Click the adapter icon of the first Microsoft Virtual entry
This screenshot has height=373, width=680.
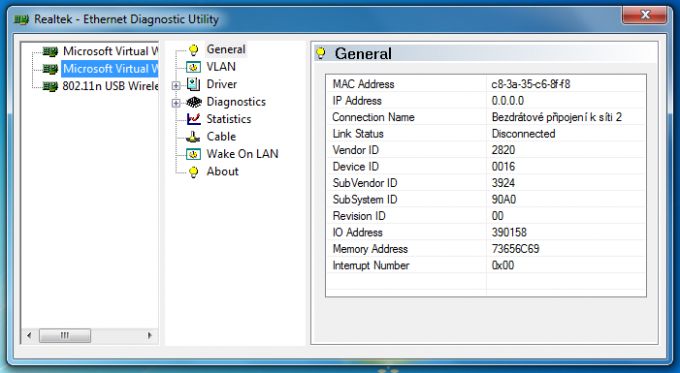pos(50,52)
